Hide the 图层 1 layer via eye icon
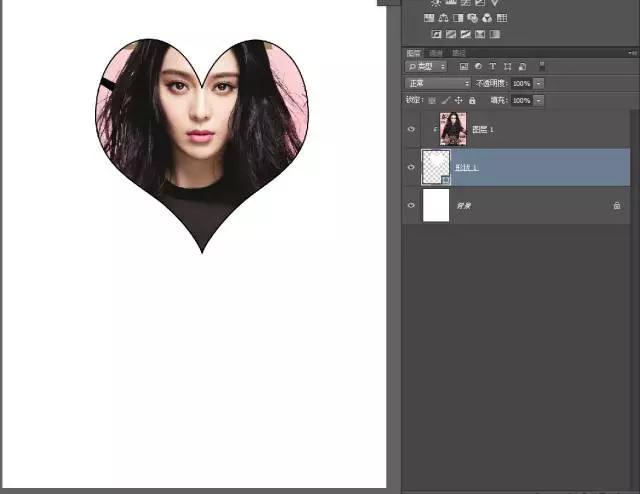 pyautogui.click(x=411, y=130)
